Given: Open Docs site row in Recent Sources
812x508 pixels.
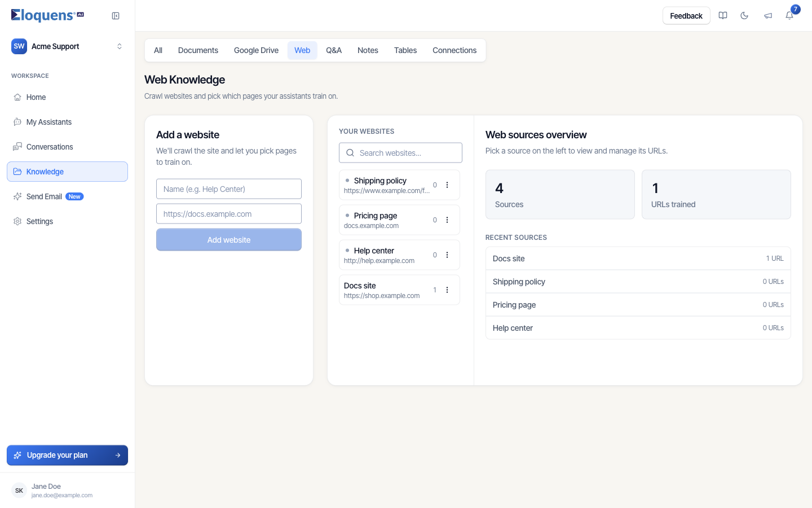Looking at the screenshot, I should (x=638, y=259).
